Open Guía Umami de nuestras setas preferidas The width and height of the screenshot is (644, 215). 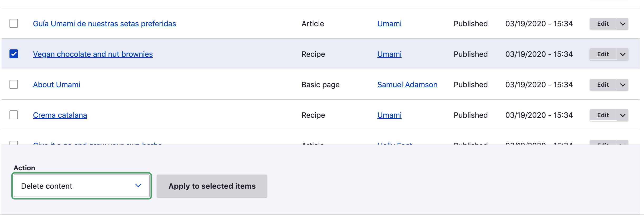tap(105, 23)
